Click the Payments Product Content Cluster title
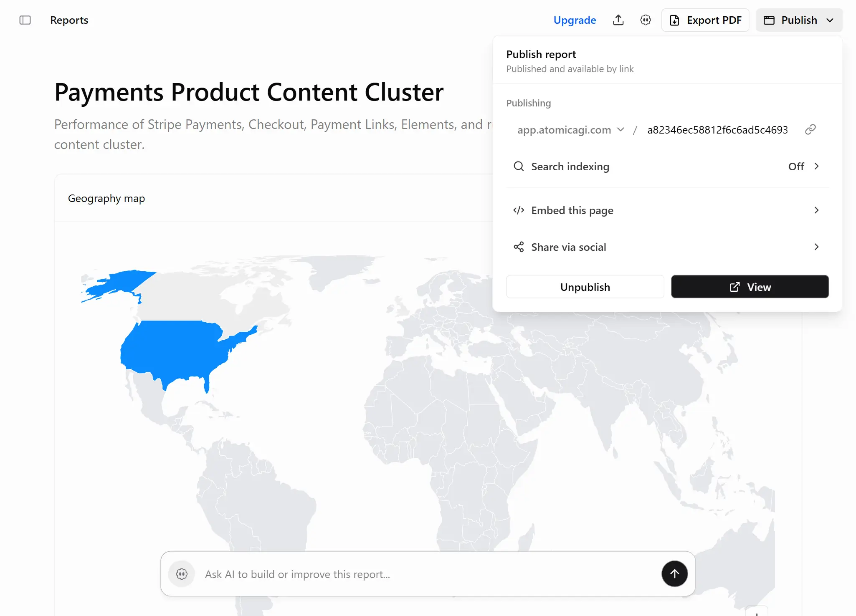Viewport: 856px width, 616px height. [x=249, y=92]
